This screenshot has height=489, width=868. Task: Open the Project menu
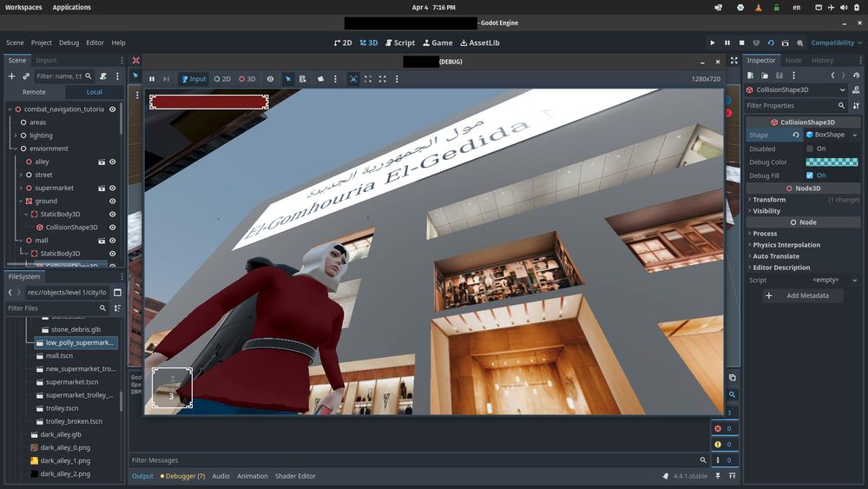[41, 43]
